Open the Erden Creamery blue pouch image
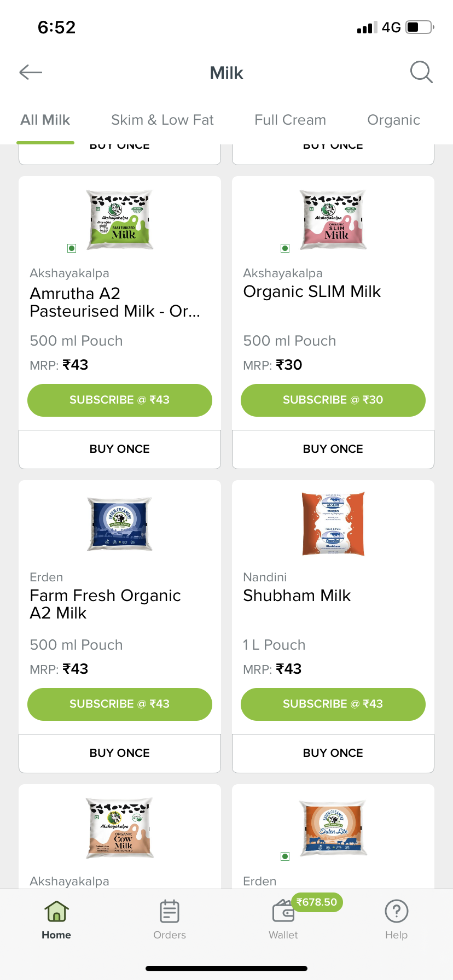This screenshot has height=980, width=453. point(120,524)
